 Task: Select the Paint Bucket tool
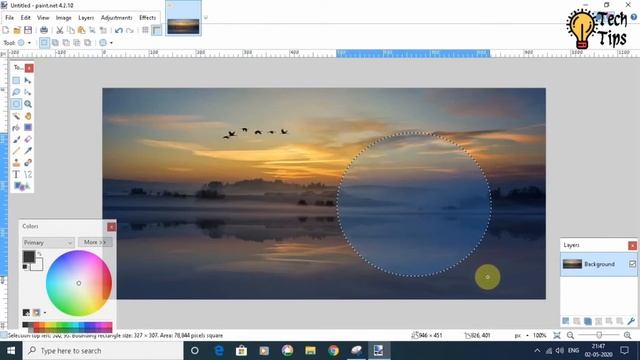16,128
